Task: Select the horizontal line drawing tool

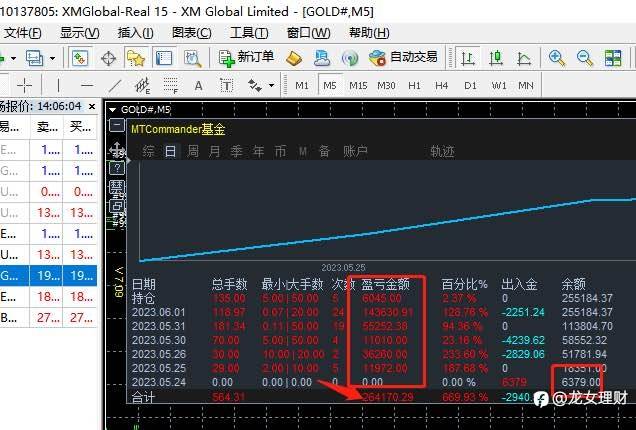Action: coord(87,86)
